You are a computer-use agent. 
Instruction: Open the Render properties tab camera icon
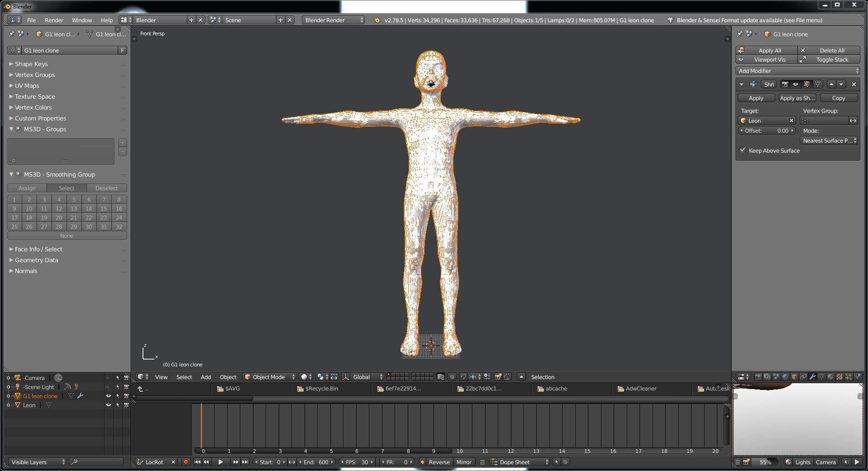[x=758, y=377]
